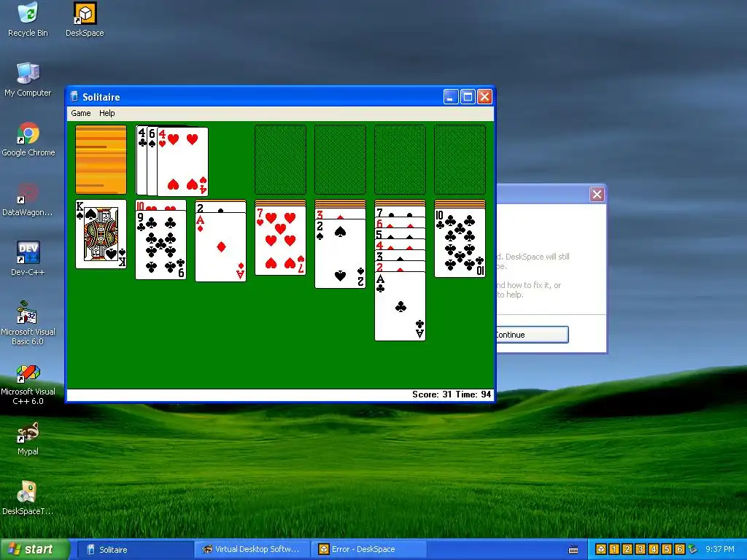Switch to desktop 6 tray icon
The width and height of the screenshot is (747, 560).
tap(680, 549)
